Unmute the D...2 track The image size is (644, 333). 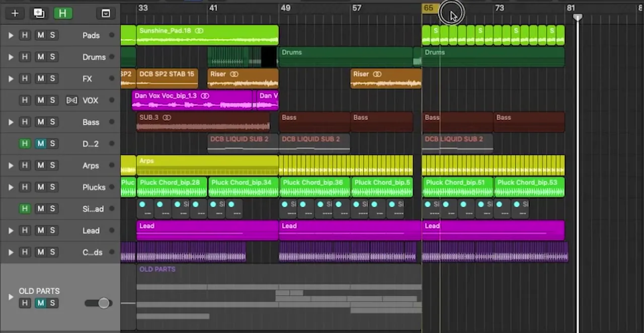click(x=40, y=143)
